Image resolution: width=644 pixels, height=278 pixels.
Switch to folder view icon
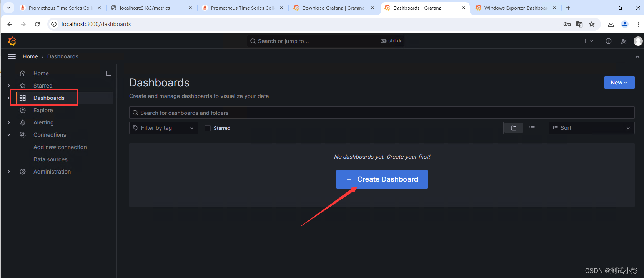coord(514,128)
